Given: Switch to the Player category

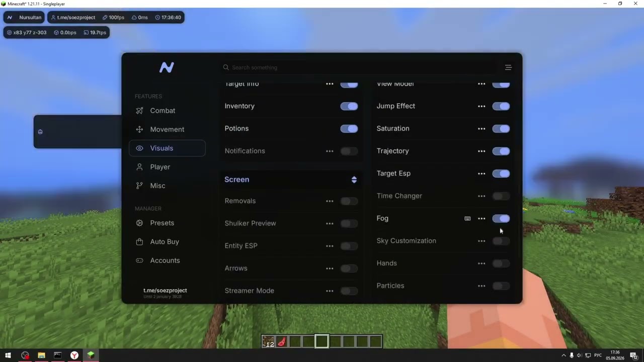Looking at the screenshot, I should pyautogui.click(x=167, y=167).
